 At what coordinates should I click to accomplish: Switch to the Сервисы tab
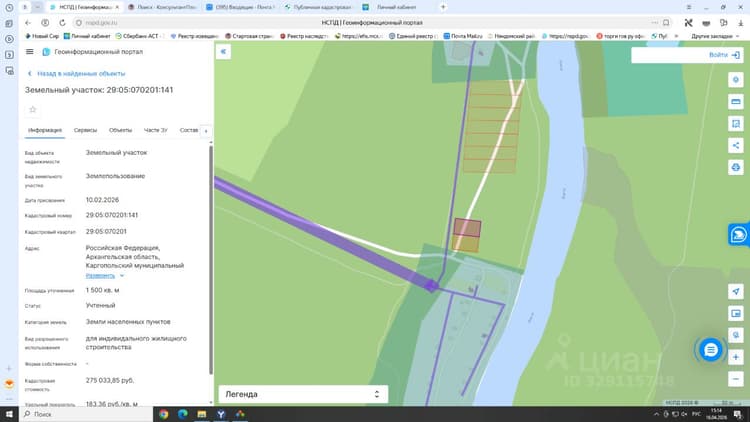[x=85, y=130]
